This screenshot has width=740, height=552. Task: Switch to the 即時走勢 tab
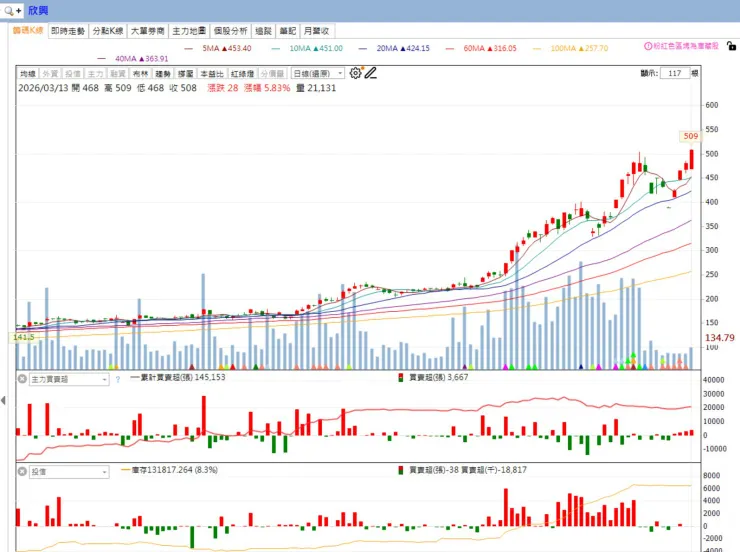coord(68,31)
